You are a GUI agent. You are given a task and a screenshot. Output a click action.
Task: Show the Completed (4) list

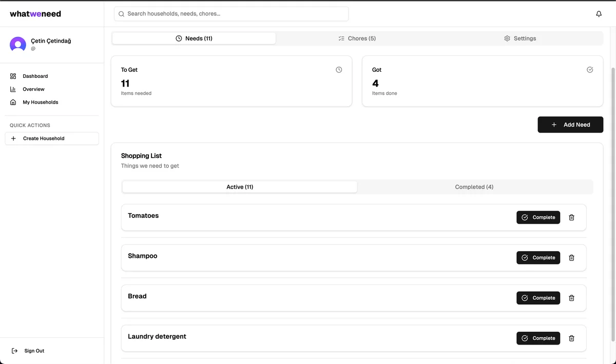(x=474, y=187)
